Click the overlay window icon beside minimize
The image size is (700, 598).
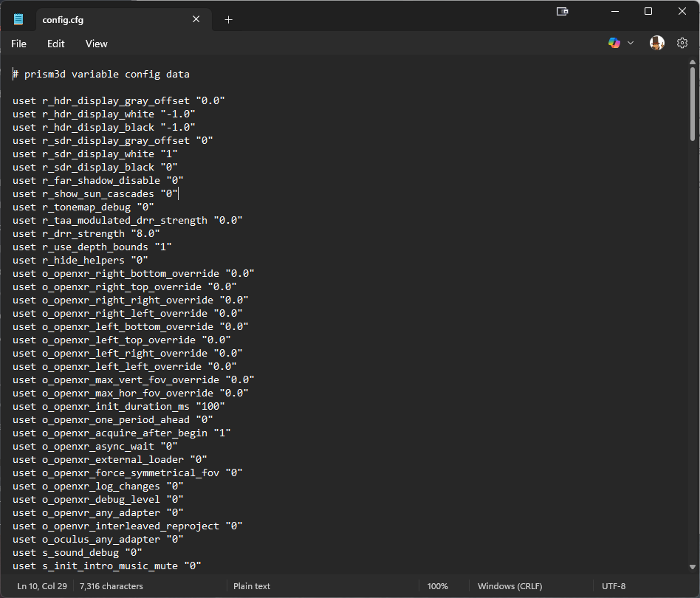click(x=562, y=11)
